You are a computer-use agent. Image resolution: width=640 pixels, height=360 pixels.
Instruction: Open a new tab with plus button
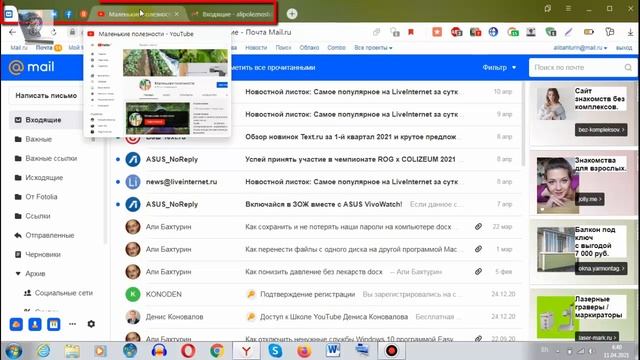click(x=292, y=14)
